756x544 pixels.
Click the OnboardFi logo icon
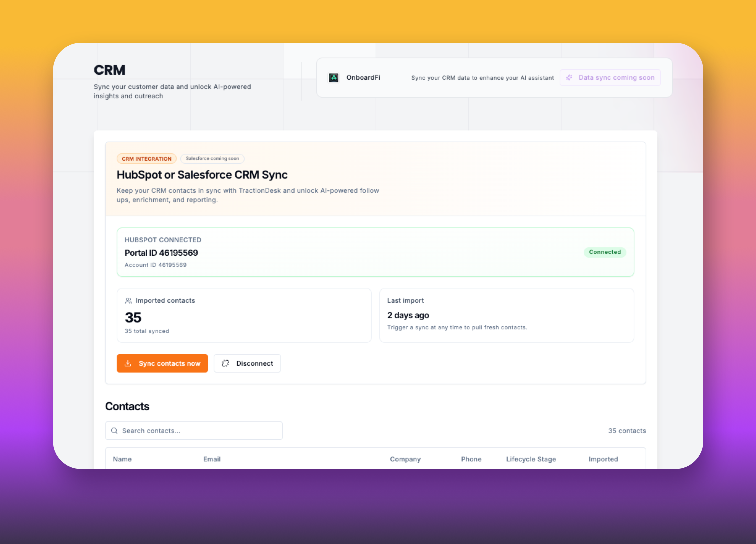[333, 78]
